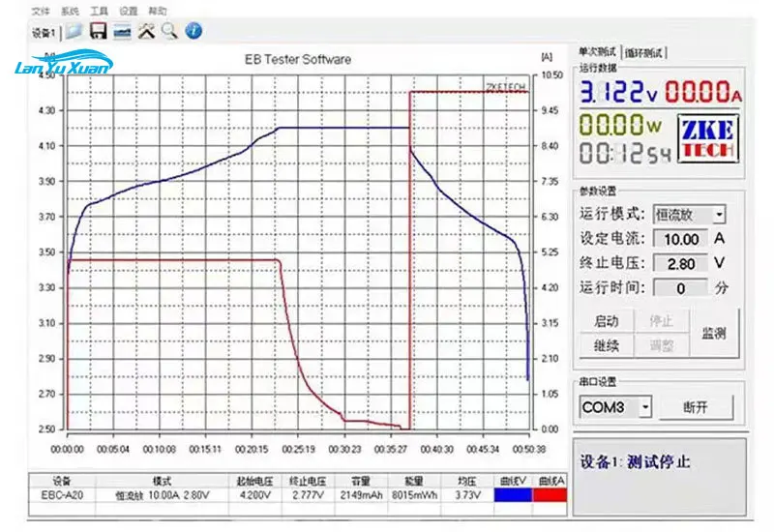Click the 00:12:54 elapsed time readout

pyautogui.click(x=625, y=154)
